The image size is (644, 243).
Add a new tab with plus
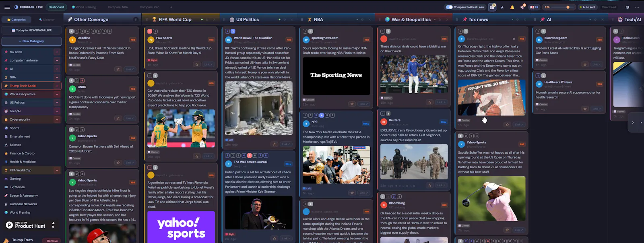[171, 7]
